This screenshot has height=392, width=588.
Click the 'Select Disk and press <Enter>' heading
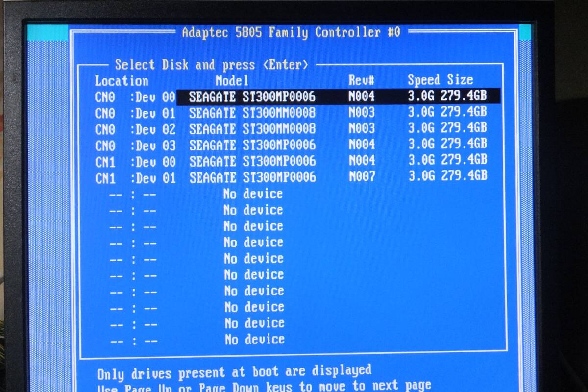pos(212,65)
